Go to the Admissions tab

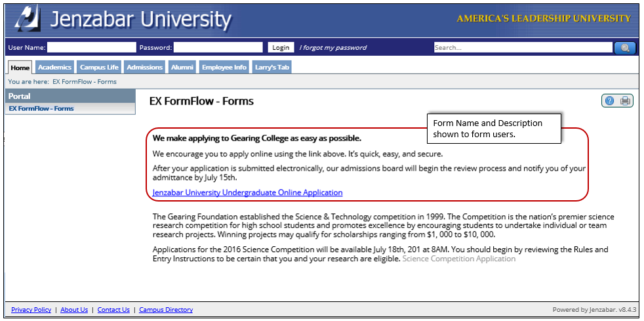[144, 68]
